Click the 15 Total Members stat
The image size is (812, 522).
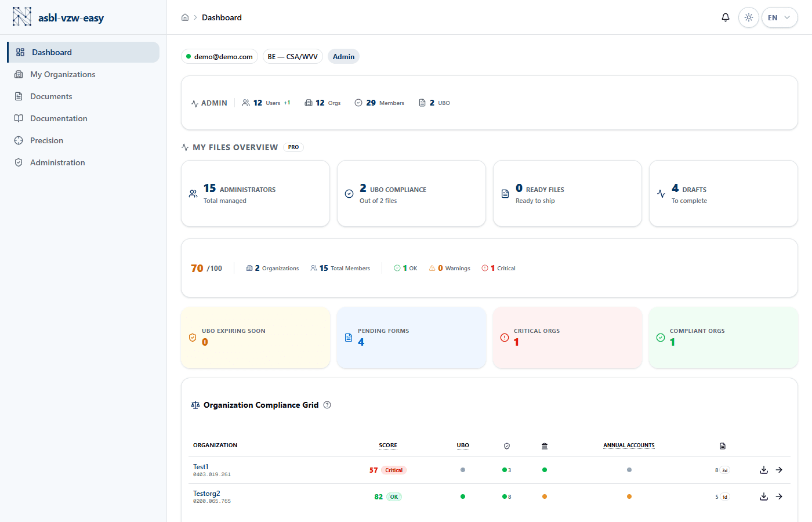[340, 268]
